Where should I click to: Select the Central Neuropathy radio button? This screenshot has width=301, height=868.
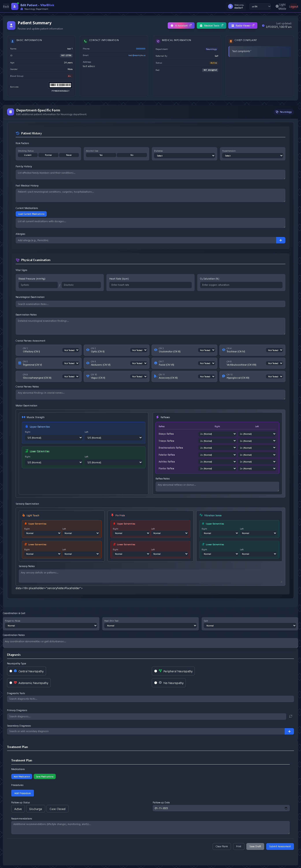tap(11, 671)
